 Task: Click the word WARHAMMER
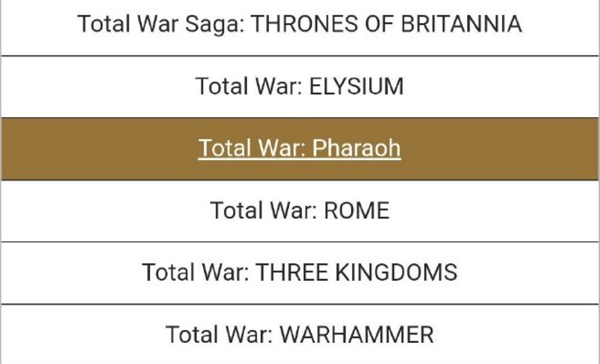coord(356,334)
